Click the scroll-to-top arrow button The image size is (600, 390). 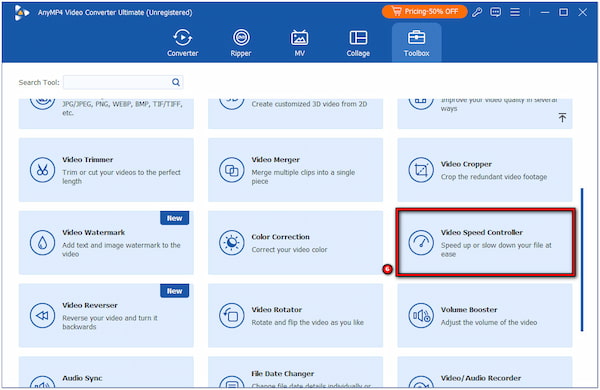pyautogui.click(x=562, y=117)
